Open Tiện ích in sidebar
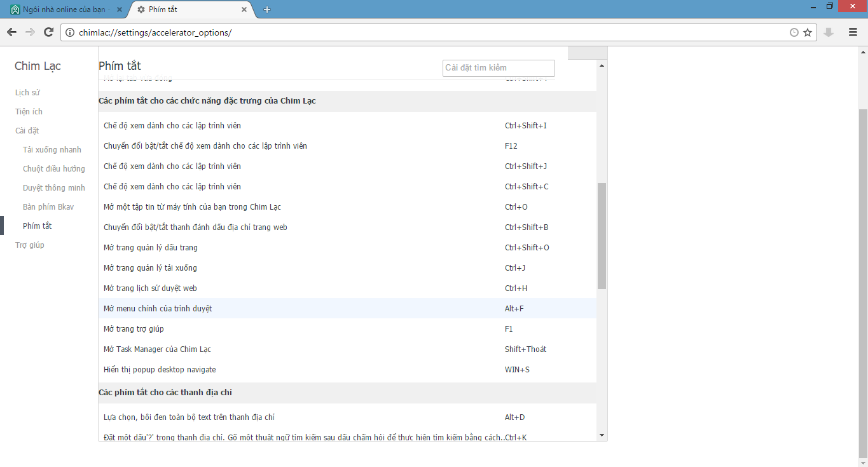The height and width of the screenshot is (467, 868). tap(29, 112)
